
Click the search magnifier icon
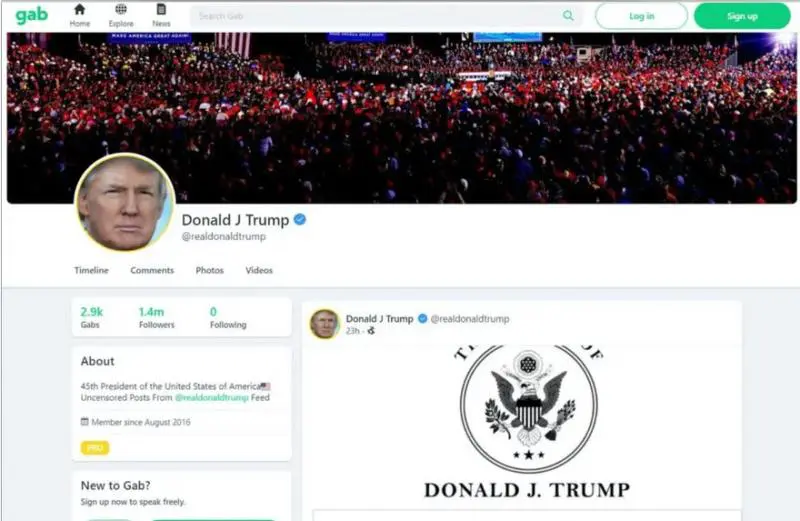coord(568,16)
